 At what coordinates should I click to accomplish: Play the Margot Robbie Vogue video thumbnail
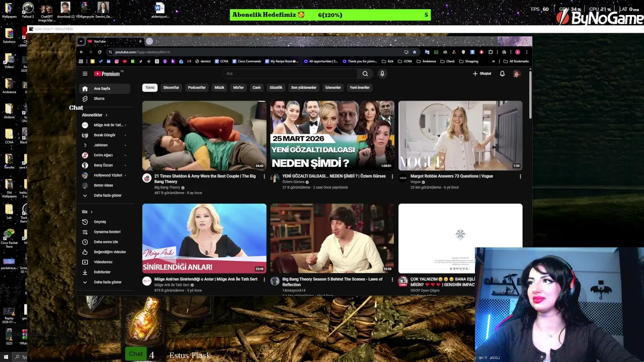[460, 136]
